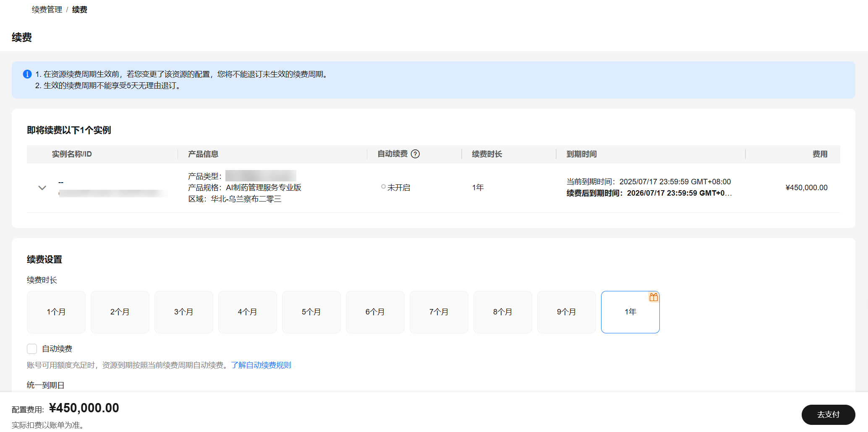This screenshot has height=432, width=868.
Task: Click the blurred 产品类型 value
Action: 261,176
